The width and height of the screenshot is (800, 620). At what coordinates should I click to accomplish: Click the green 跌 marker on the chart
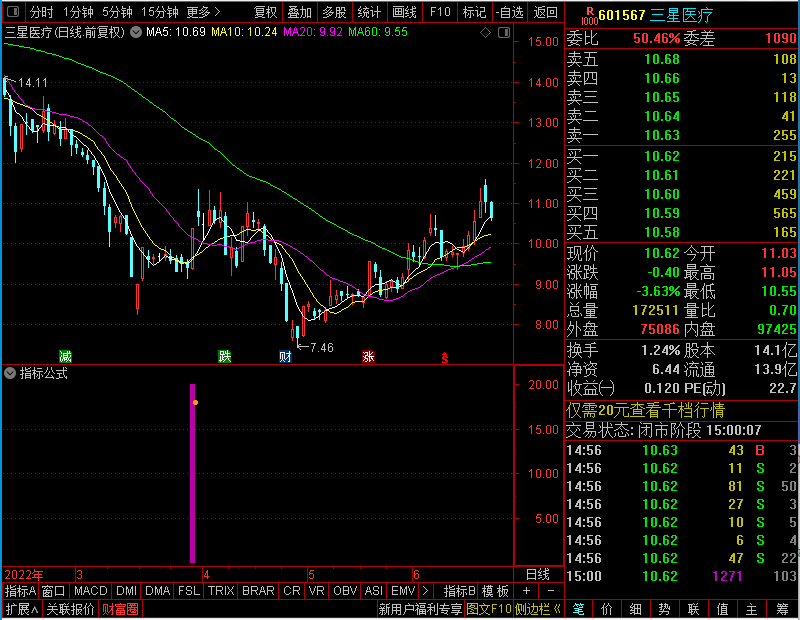point(224,356)
